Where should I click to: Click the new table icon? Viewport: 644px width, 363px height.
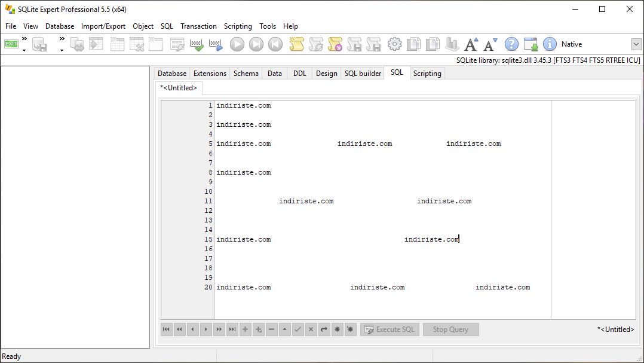click(117, 44)
